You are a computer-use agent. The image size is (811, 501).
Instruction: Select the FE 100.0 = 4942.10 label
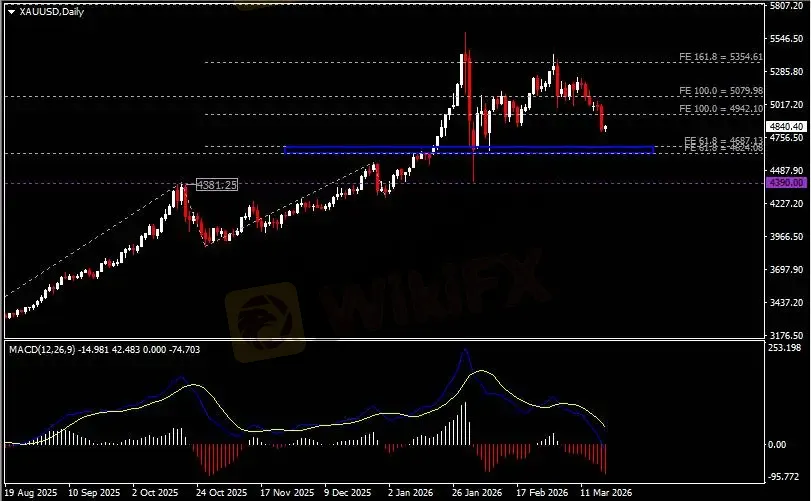(720, 109)
